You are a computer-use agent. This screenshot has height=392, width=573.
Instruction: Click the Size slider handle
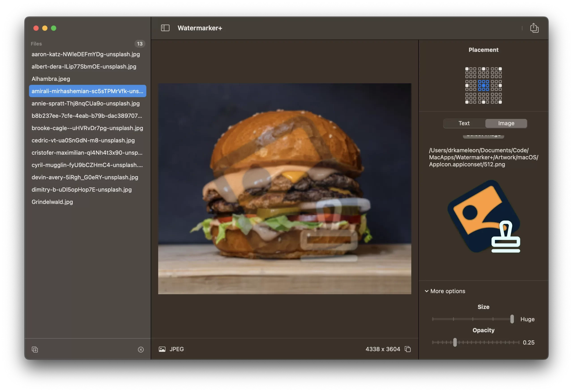click(x=512, y=319)
